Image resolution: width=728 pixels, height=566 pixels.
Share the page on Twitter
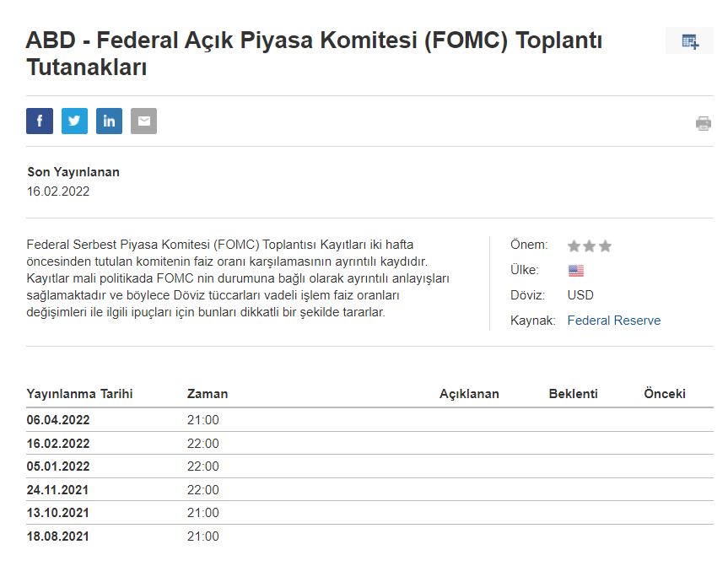point(74,121)
